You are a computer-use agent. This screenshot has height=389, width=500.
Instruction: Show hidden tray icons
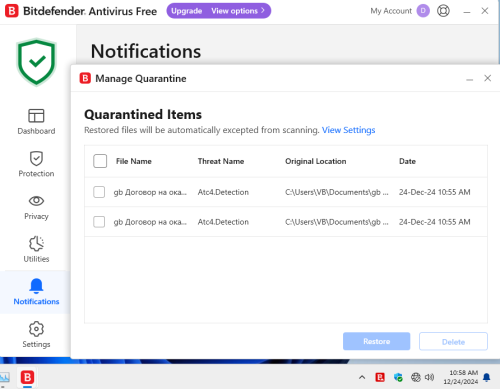(362, 377)
